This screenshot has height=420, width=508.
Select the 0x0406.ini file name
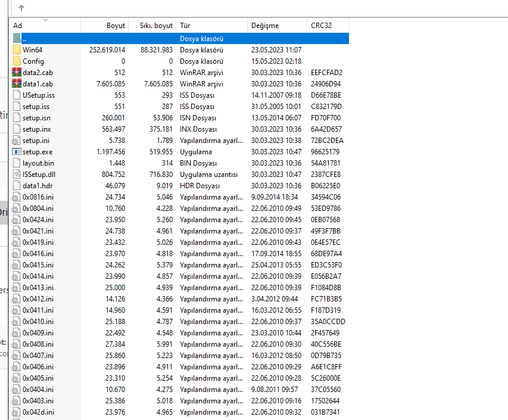click(38, 367)
